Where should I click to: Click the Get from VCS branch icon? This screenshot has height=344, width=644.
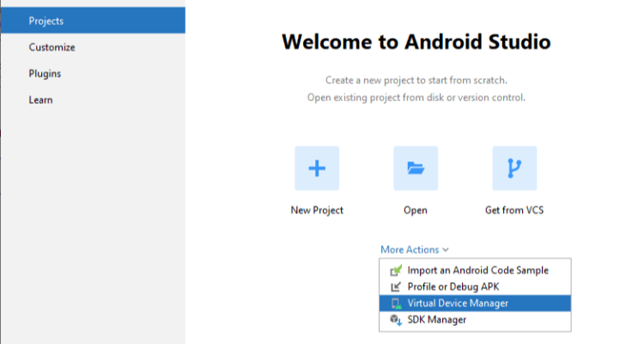[514, 168]
